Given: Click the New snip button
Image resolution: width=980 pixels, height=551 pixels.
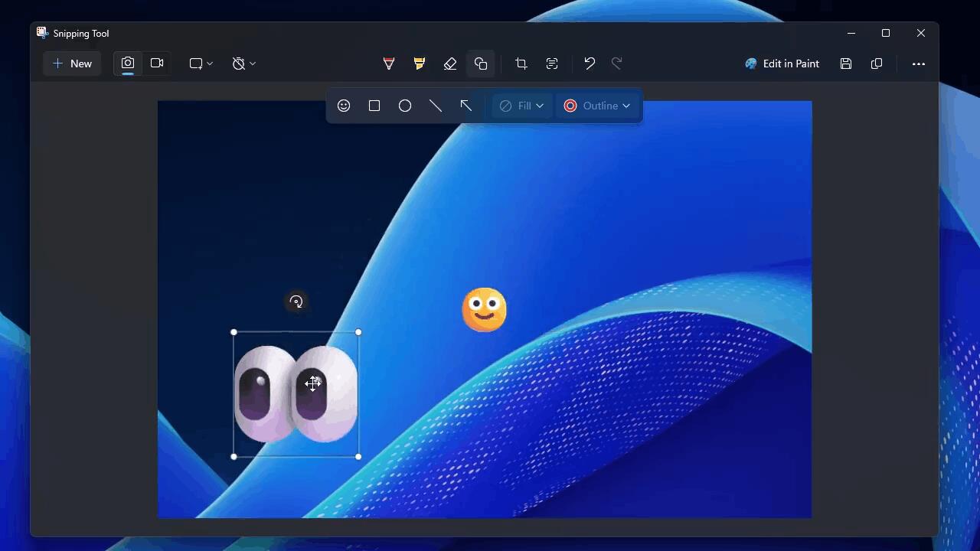Looking at the screenshot, I should click(72, 64).
